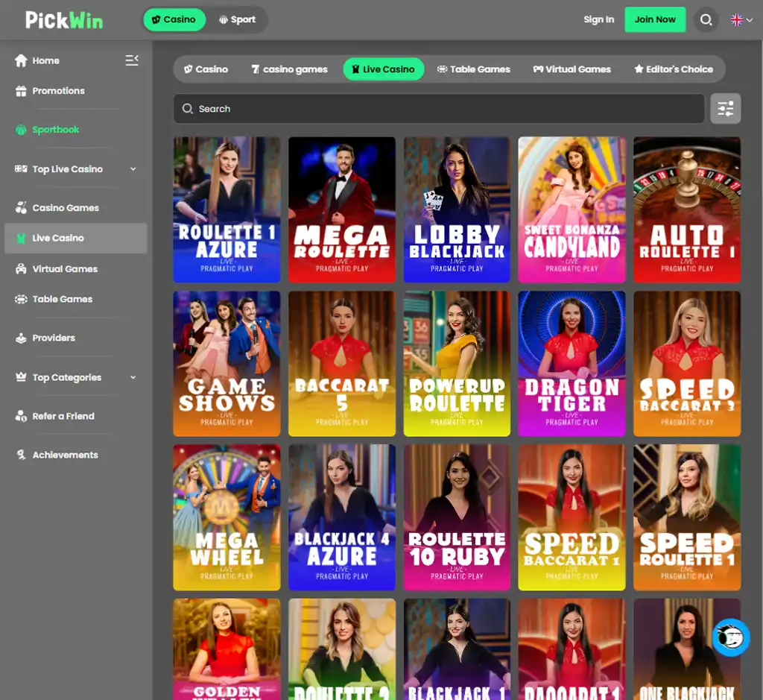Open the ONE Blackjack game tile
Screen dimensions: 763x700
click(687, 649)
